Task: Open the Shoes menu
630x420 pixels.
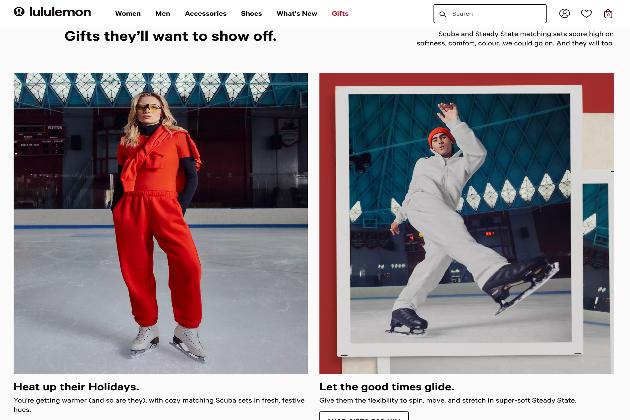Action: (251, 14)
